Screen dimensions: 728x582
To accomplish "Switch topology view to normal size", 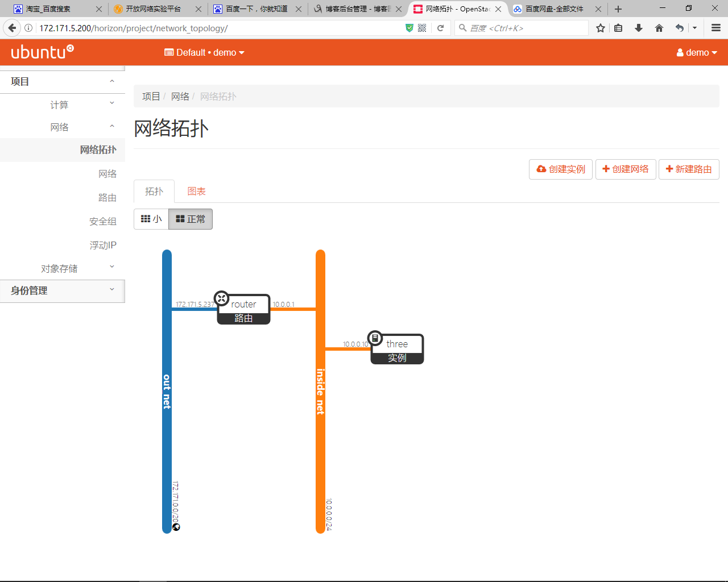I will pyautogui.click(x=191, y=219).
